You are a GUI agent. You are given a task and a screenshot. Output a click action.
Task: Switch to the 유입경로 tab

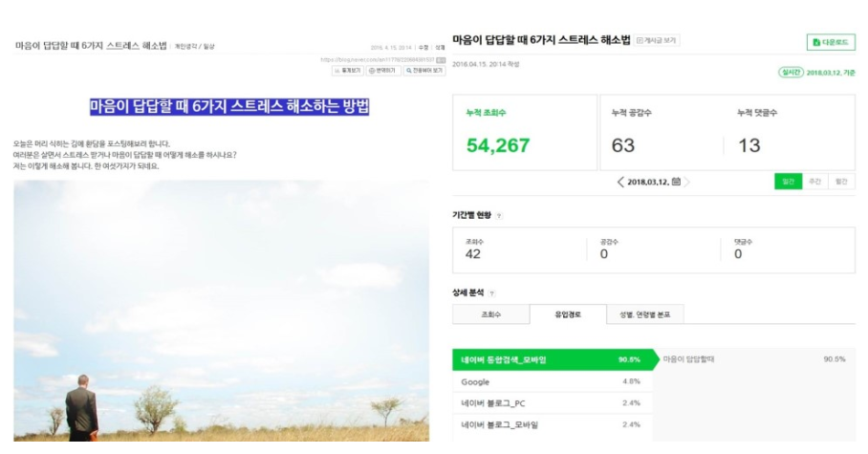pos(568,314)
